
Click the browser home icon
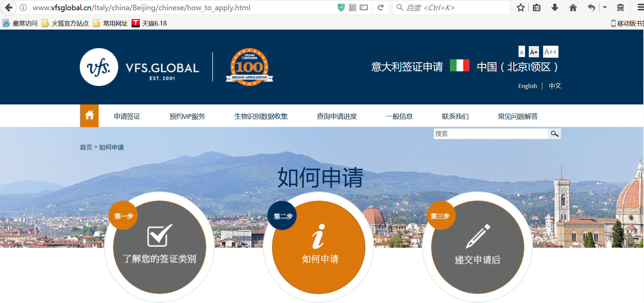click(573, 8)
